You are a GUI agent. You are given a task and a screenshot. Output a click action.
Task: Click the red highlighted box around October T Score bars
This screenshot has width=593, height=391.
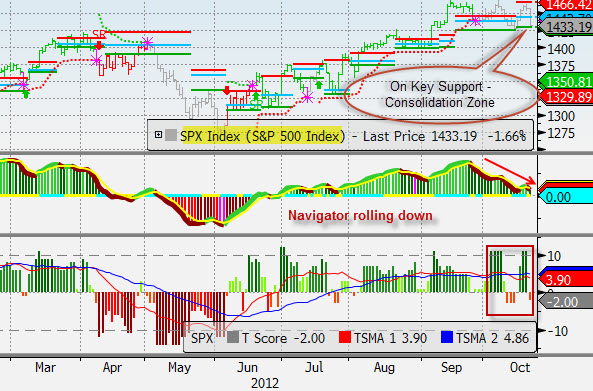tap(510, 280)
